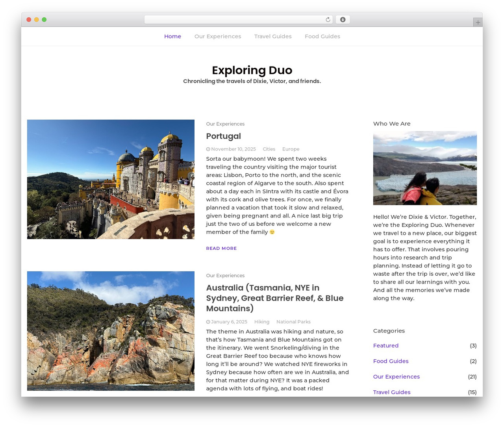Click the Who We Are heading
Viewport: 504px width, 427px height.
tap(392, 124)
